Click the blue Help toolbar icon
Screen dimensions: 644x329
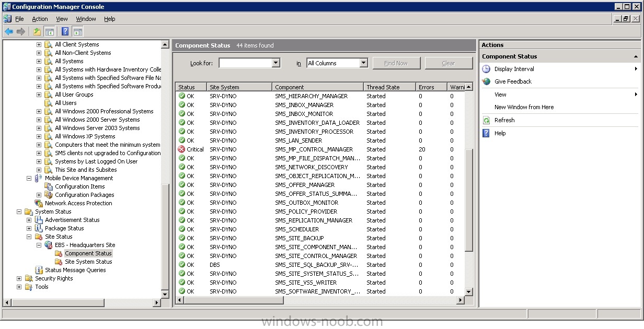pyautogui.click(x=65, y=32)
